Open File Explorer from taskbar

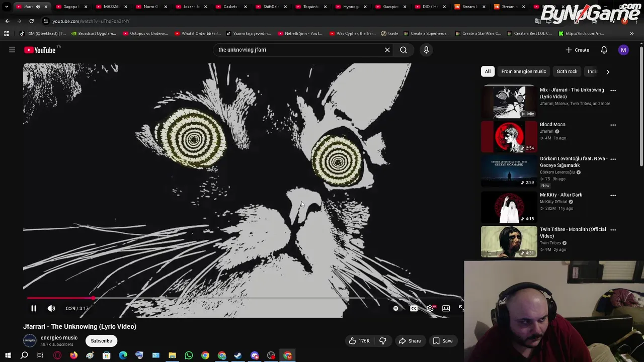click(172, 356)
